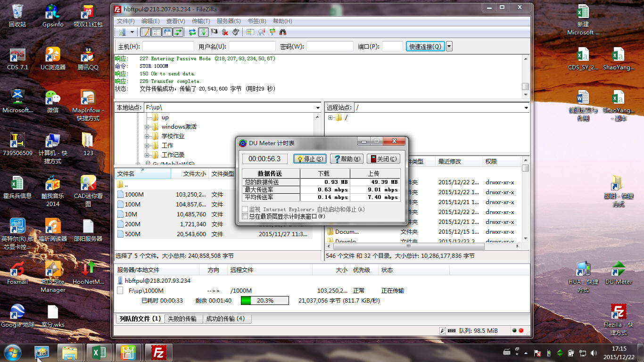Expand the 学校作业 folder
Viewport: 644px width, 362px height.
pyautogui.click(x=147, y=136)
